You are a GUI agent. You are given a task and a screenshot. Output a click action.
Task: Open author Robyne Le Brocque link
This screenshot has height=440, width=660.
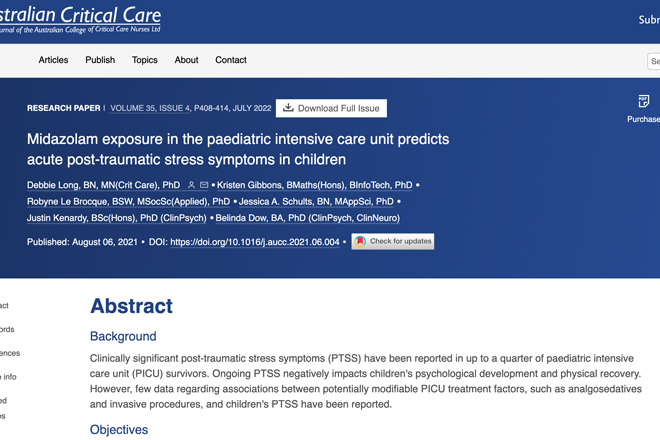128,202
